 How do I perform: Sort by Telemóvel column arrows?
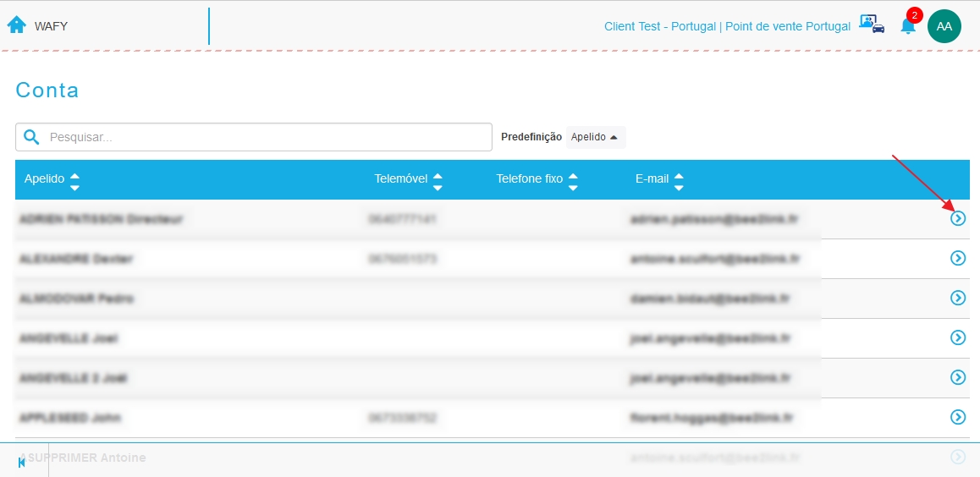(438, 182)
